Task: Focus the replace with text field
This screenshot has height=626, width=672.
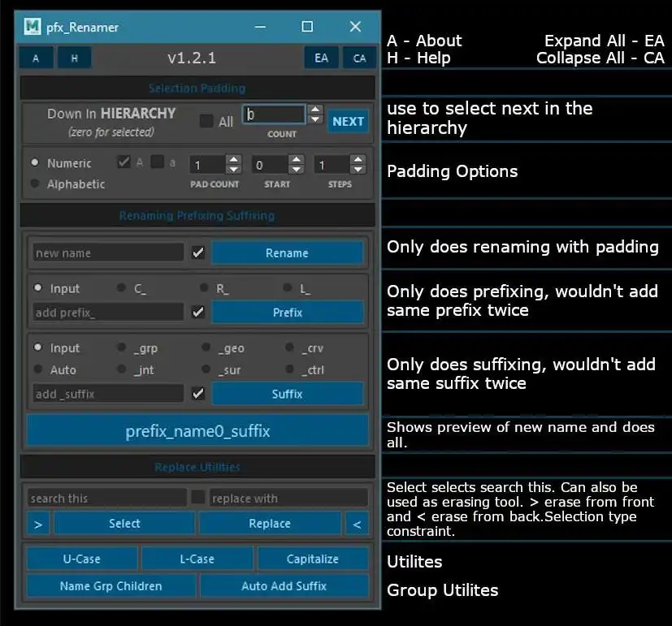Action: [x=288, y=498]
